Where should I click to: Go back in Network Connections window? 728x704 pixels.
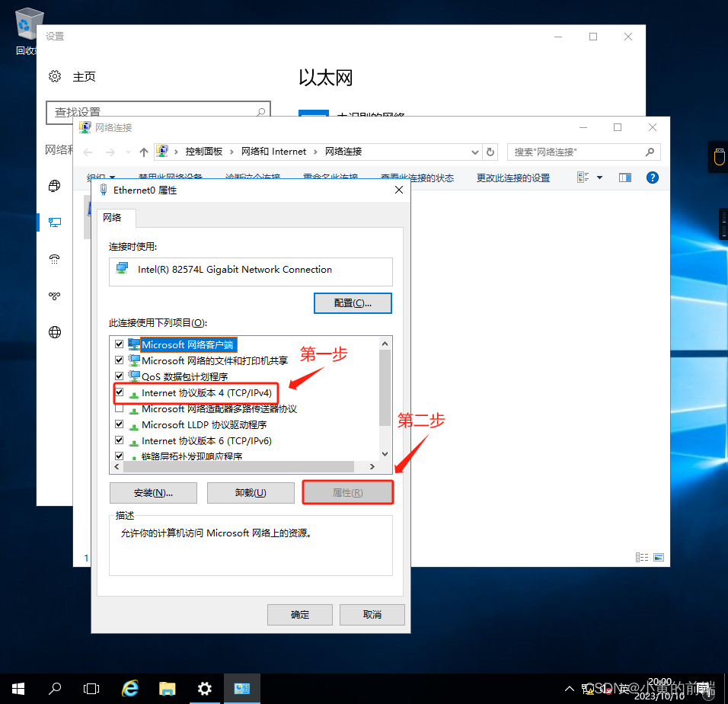88,152
